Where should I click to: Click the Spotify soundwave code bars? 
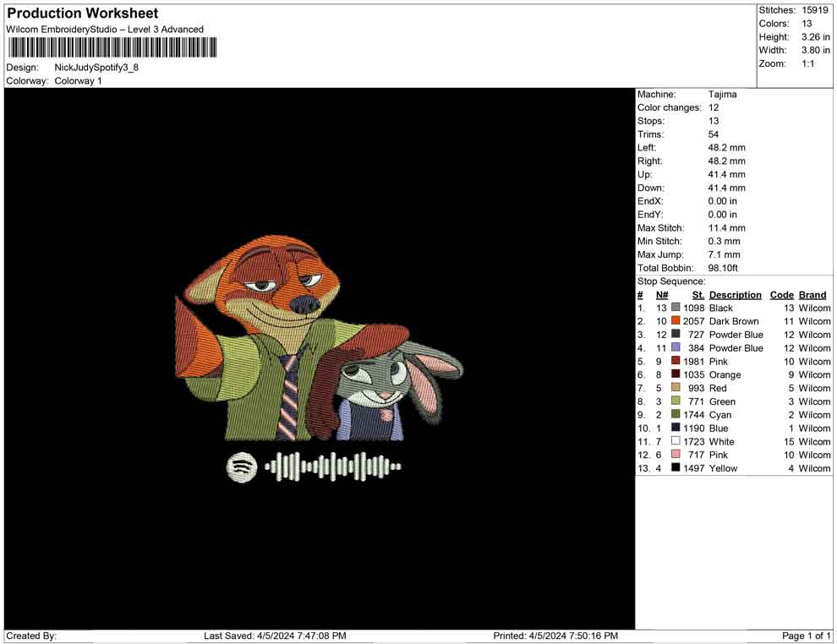(333, 467)
